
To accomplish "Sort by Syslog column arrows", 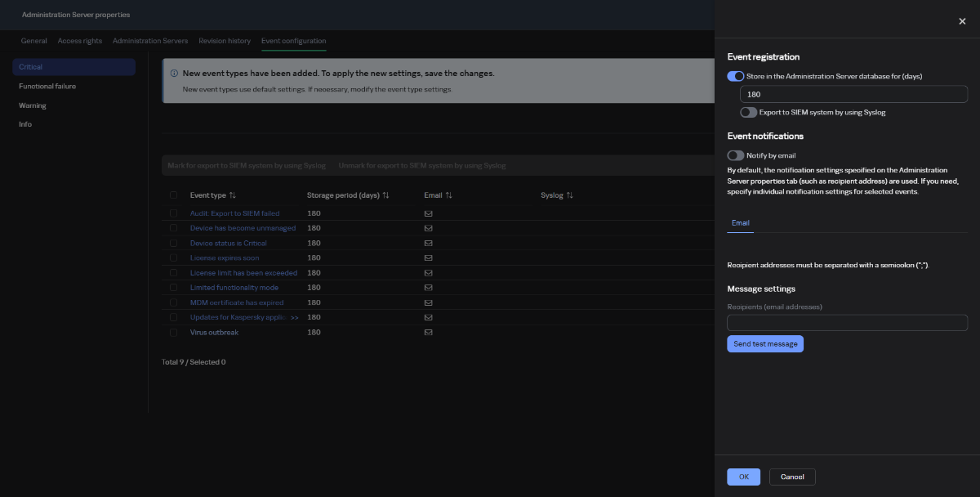I will (570, 195).
